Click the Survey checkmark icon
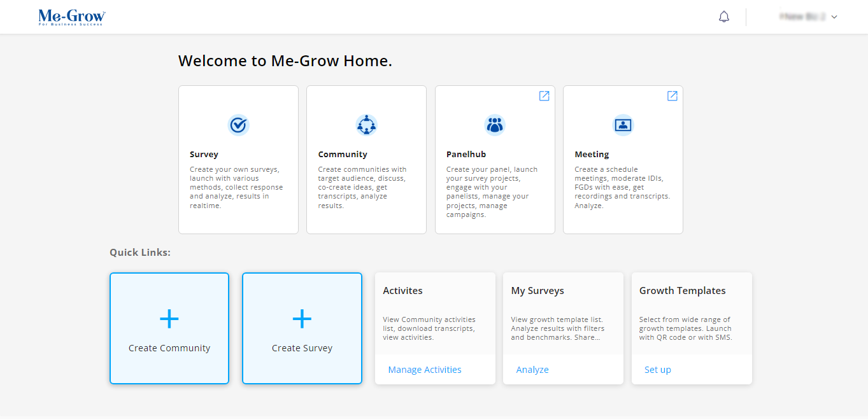 point(238,125)
